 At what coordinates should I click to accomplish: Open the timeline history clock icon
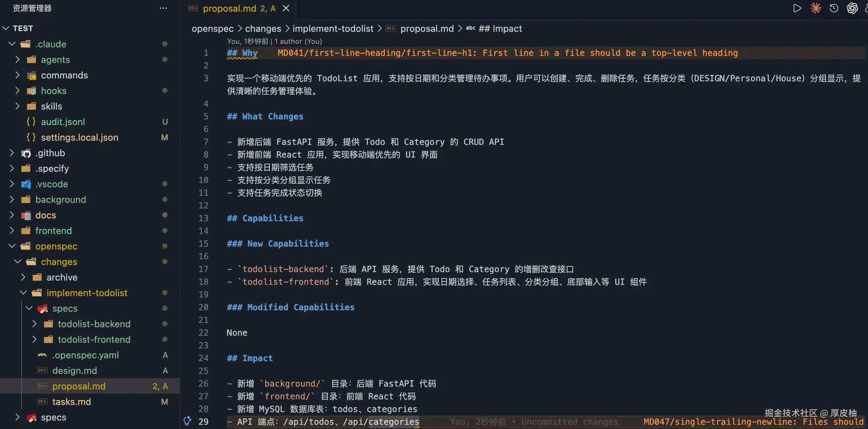[834, 8]
